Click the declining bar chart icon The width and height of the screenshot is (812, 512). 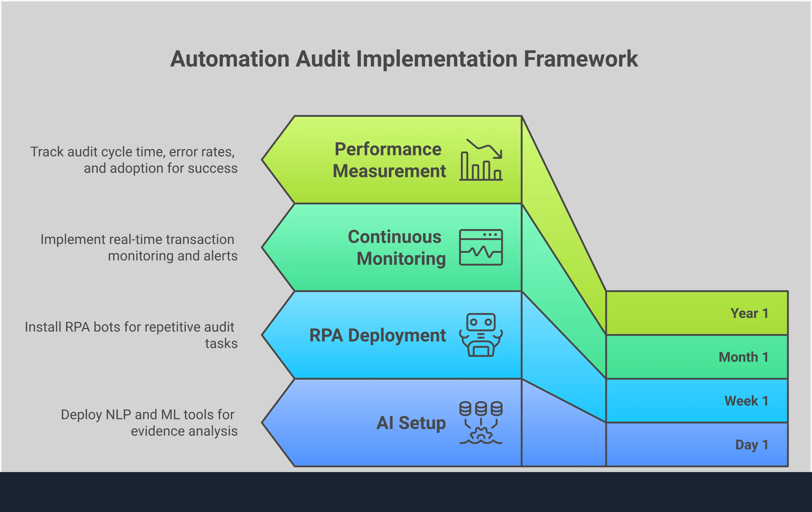pyautogui.click(x=481, y=160)
